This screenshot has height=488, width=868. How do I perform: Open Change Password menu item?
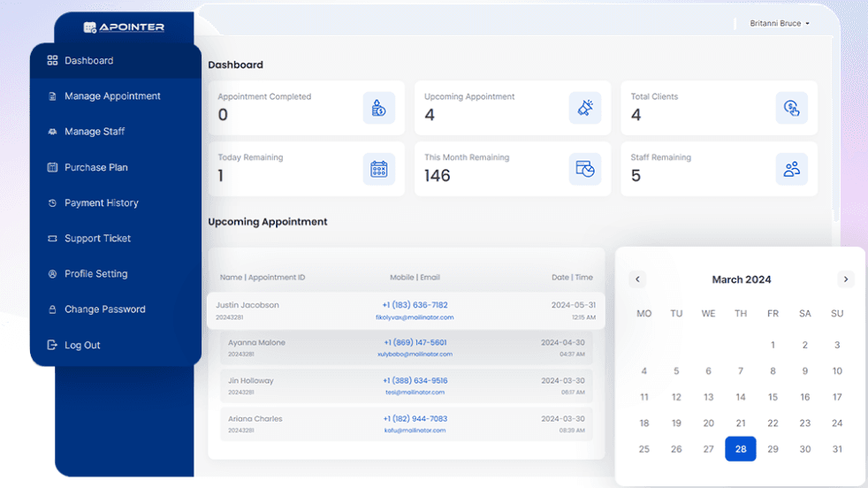[116, 309]
